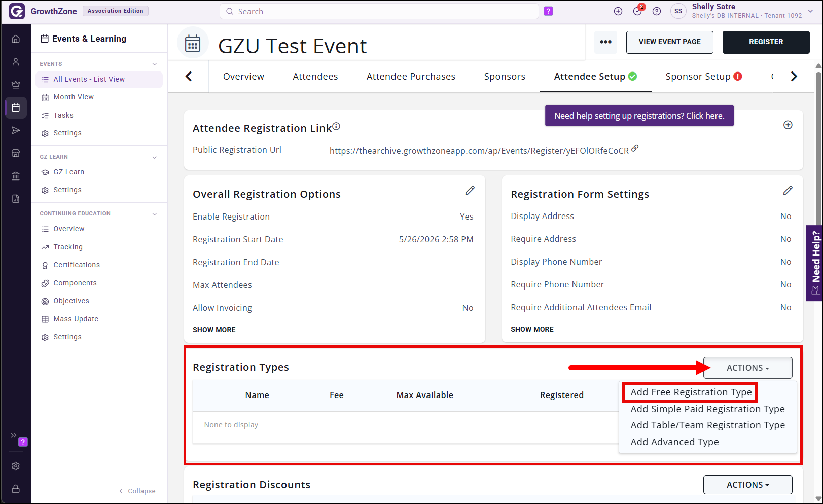This screenshot has height=504, width=823.
Task: Copy the public registration URL using the link icon
Action: click(x=635, y=148)
